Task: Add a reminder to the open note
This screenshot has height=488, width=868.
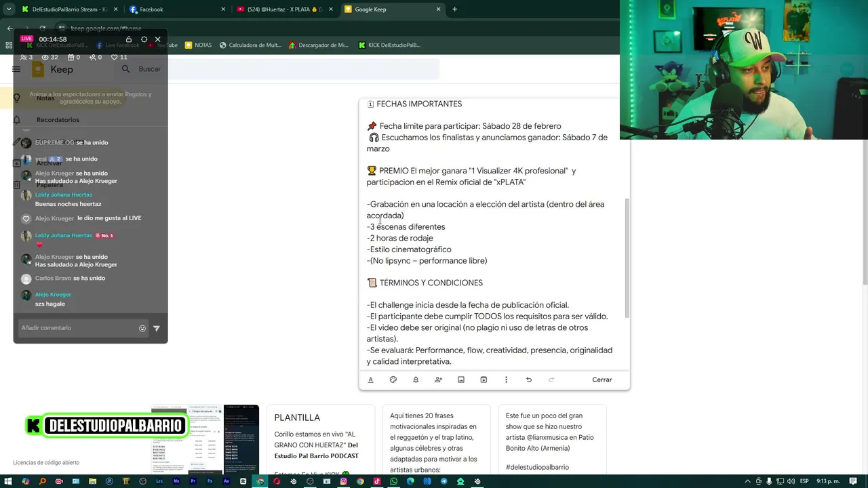Action: (416, 380)
